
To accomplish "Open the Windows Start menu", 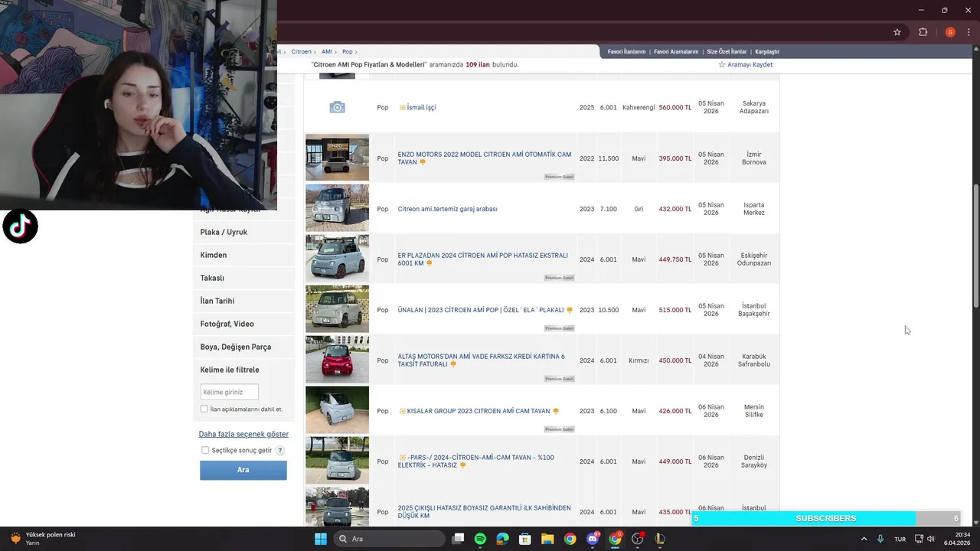I will coord(321,539).
